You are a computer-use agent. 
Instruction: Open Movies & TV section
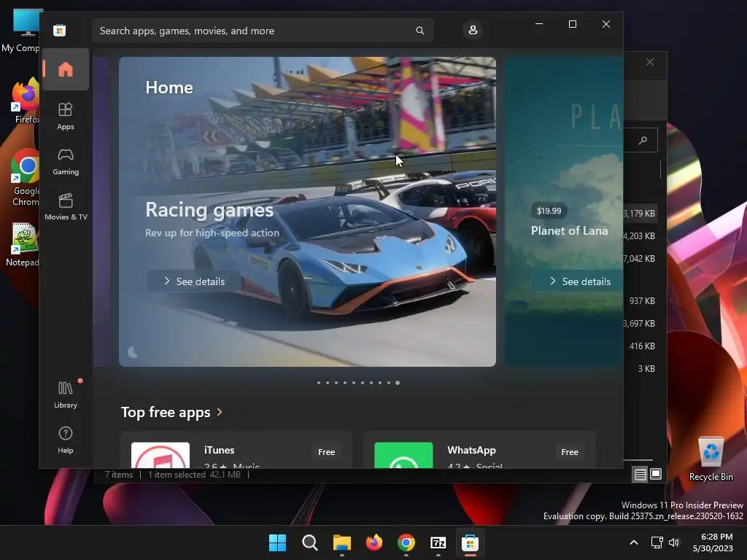tap(65, 206)
